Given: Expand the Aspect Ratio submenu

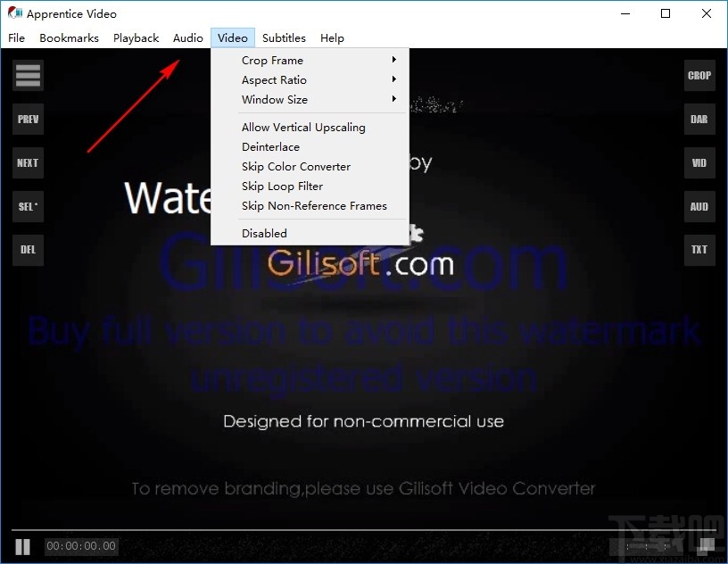Looking at the screenshot, I should tap(310, 80).
